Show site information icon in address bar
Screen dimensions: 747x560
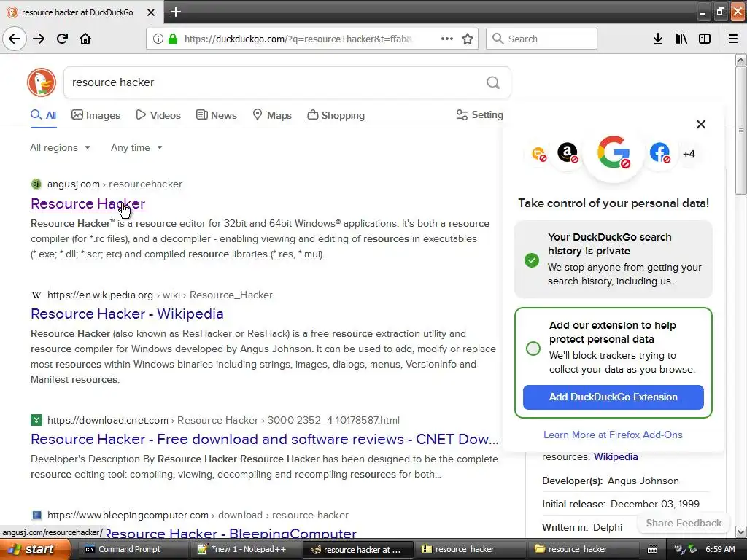158,39
